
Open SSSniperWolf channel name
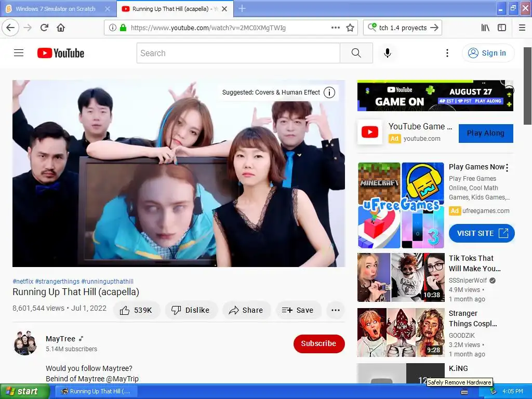(x=468, y=280)
